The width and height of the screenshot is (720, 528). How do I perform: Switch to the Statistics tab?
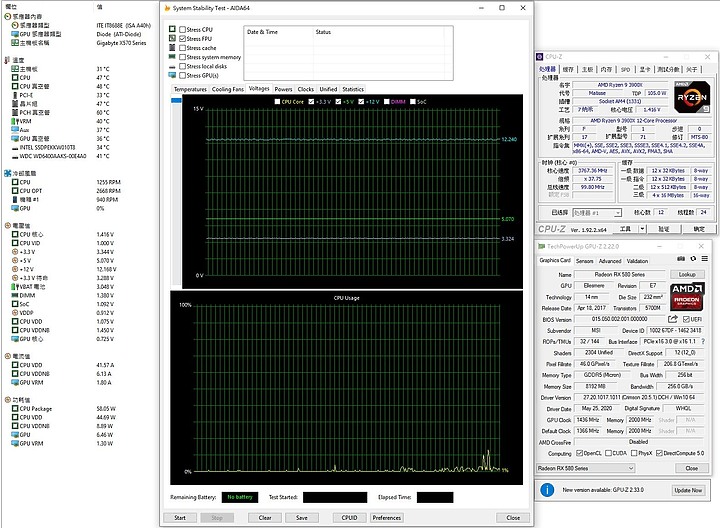click(353, 89)
